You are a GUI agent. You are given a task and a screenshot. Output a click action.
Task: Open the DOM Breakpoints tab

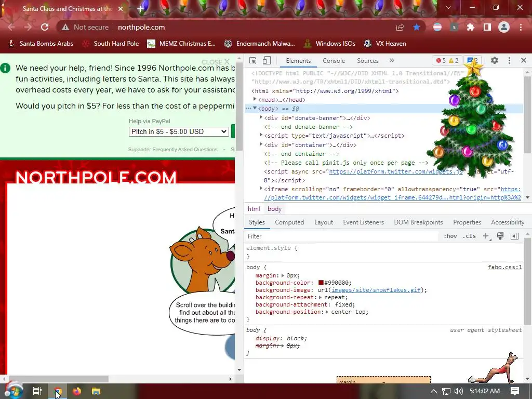coord(418,222)
